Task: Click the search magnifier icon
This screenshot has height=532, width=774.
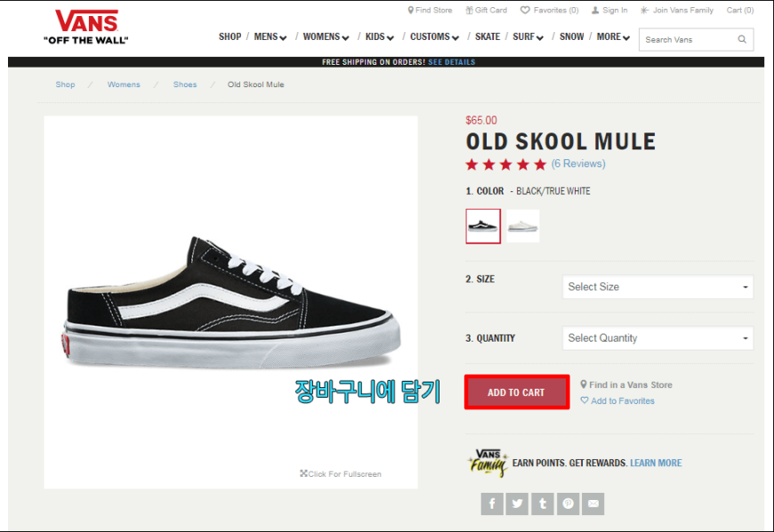Action: coord(742,39)
